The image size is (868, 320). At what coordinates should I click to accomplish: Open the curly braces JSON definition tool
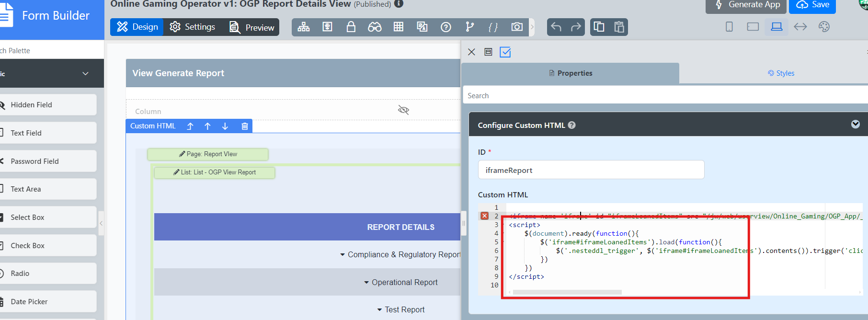(x=493, y=27)
